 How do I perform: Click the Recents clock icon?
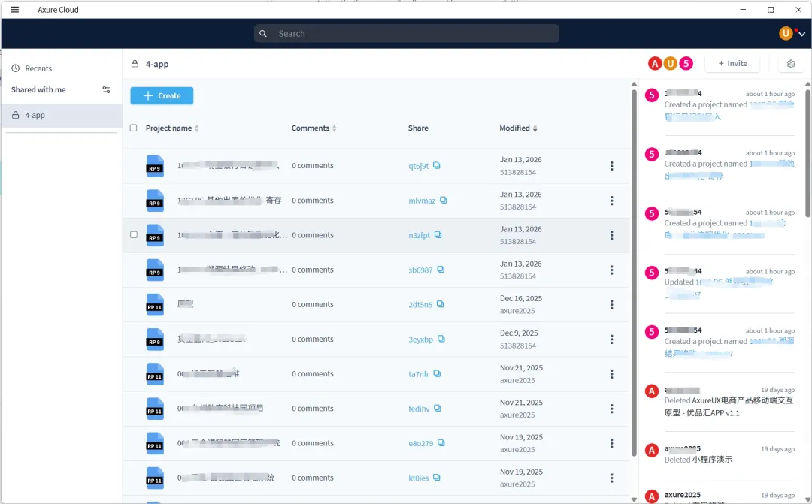coord(16,68)
